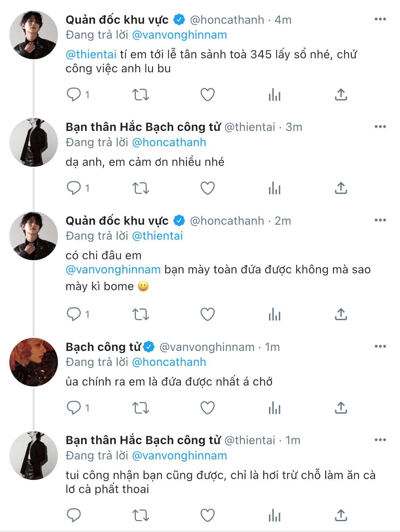Open Bạch công tử's red profile picture
This screenshot has height=532, width=400.
(x=34, y=362)
